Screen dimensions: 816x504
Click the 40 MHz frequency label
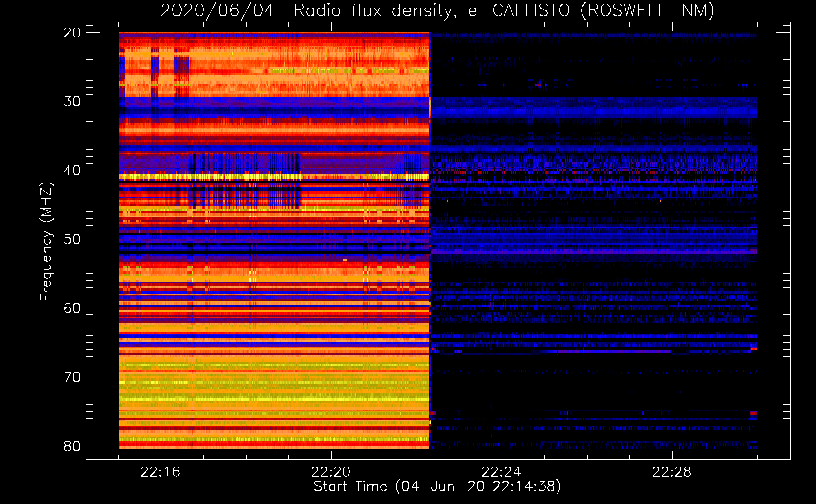coord(72,170)
